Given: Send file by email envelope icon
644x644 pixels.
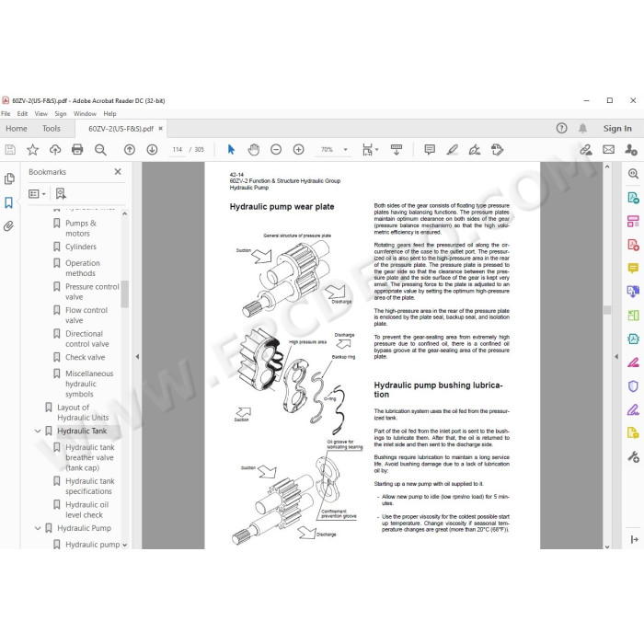Looking at the screenshot, I should (609, 149).
